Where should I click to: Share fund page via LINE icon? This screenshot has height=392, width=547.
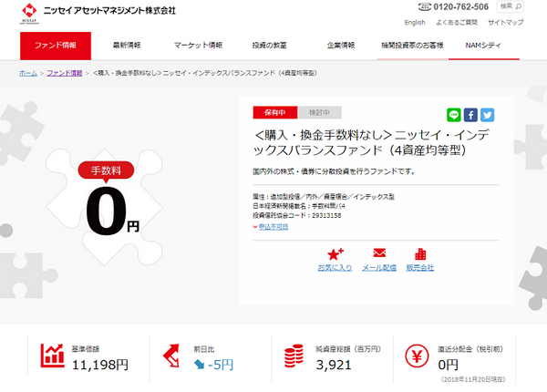coord(453,115)
